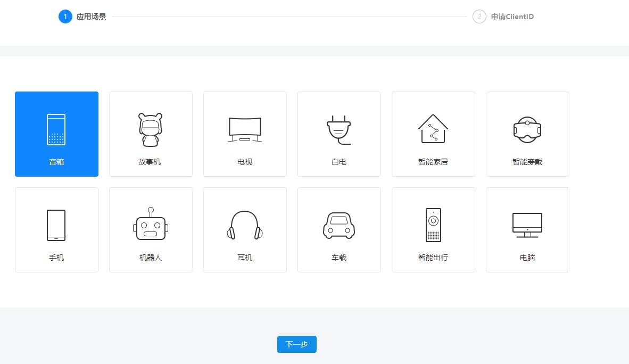Pick the 白电 plug icon
This screenshot has width=629, height=364.
click(339, 129)
